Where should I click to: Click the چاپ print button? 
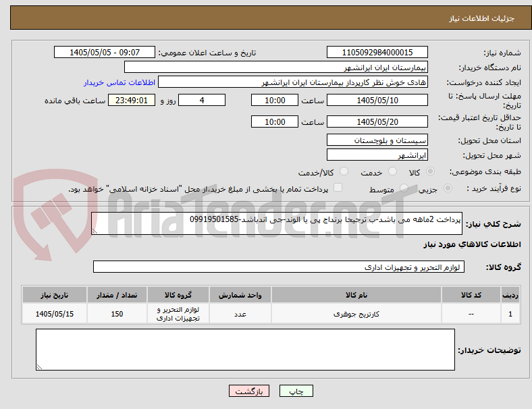point(296,391)
